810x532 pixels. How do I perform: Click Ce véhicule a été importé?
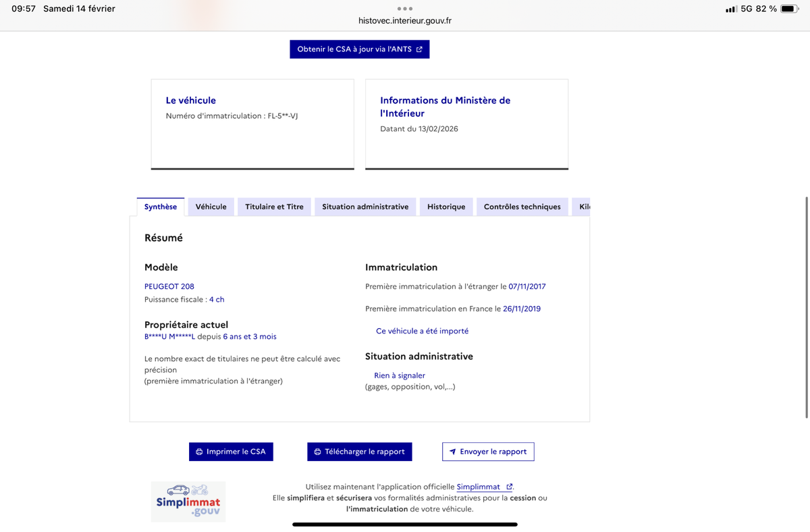[422, 331]
